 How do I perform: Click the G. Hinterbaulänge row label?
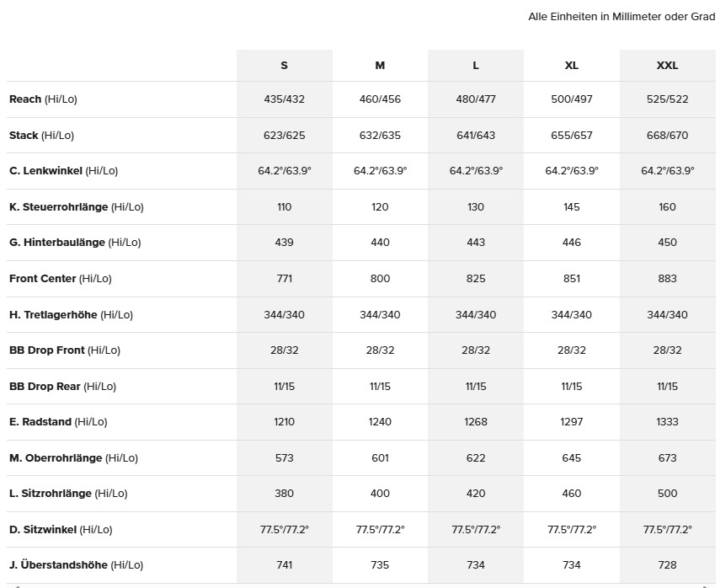coord(75,242)
